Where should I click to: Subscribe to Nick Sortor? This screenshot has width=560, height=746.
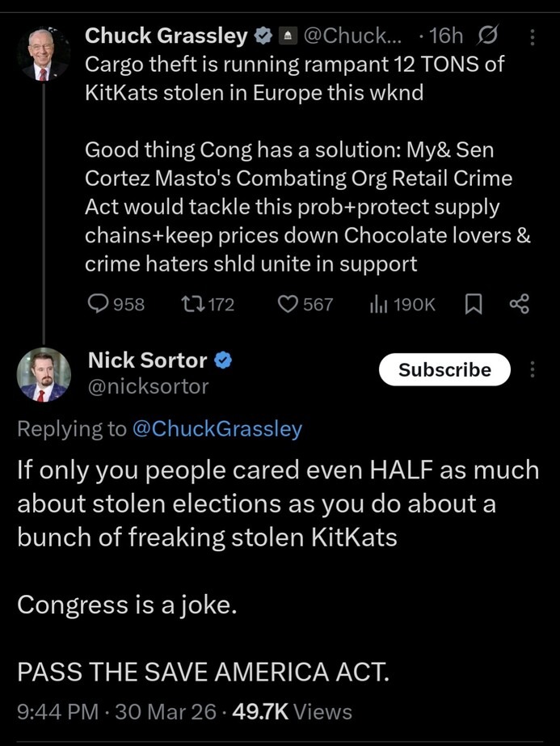(x=444, y=369)
